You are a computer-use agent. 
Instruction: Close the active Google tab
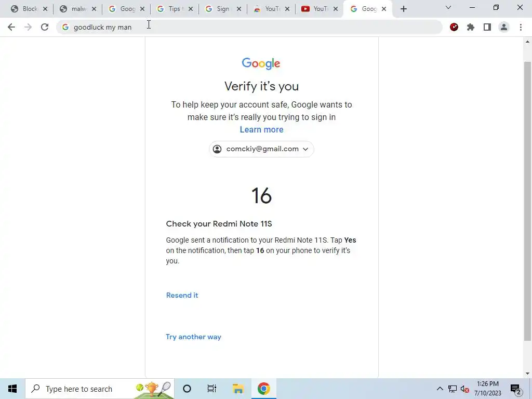[x=384, y=9]
